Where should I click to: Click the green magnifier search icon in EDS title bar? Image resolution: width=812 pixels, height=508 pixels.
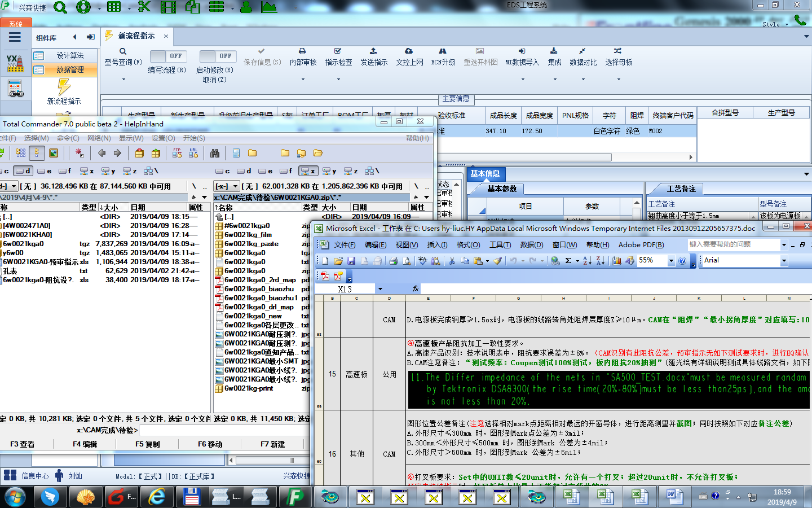click(x=60, y=7)
